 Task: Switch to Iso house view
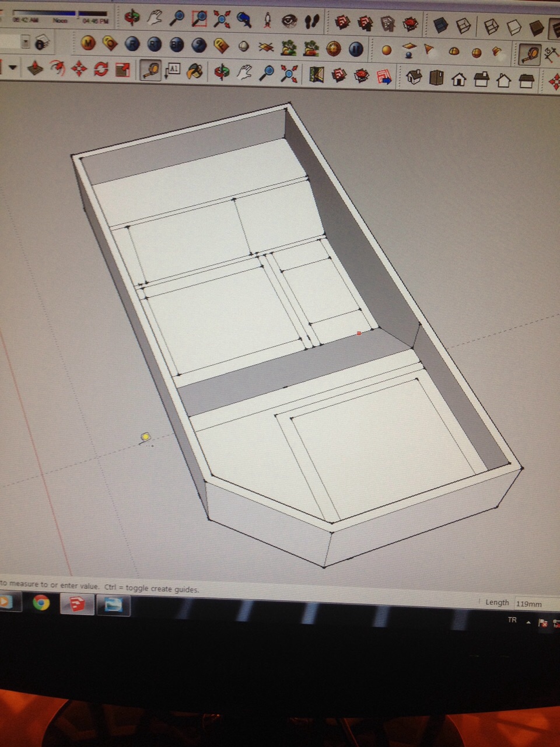[414, 77]
